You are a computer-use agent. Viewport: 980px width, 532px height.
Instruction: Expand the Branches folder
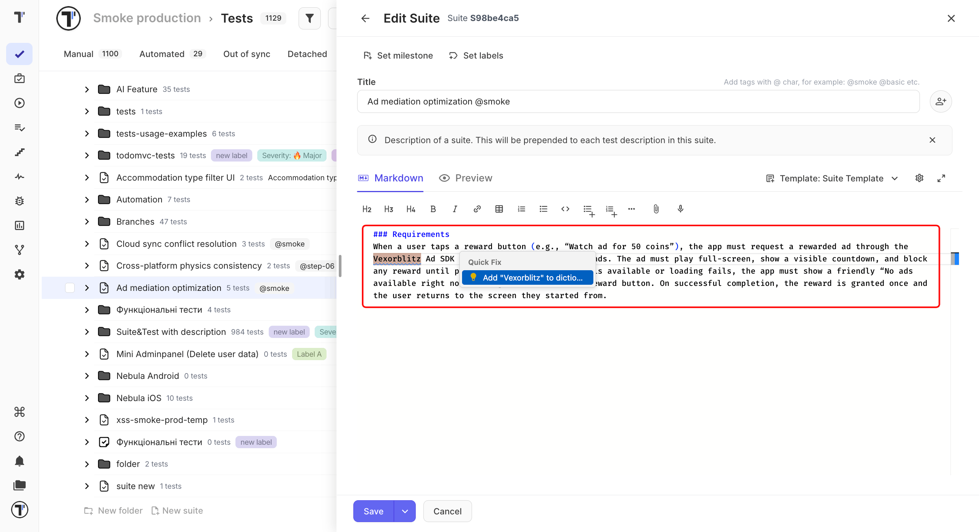tap(87, 222)
